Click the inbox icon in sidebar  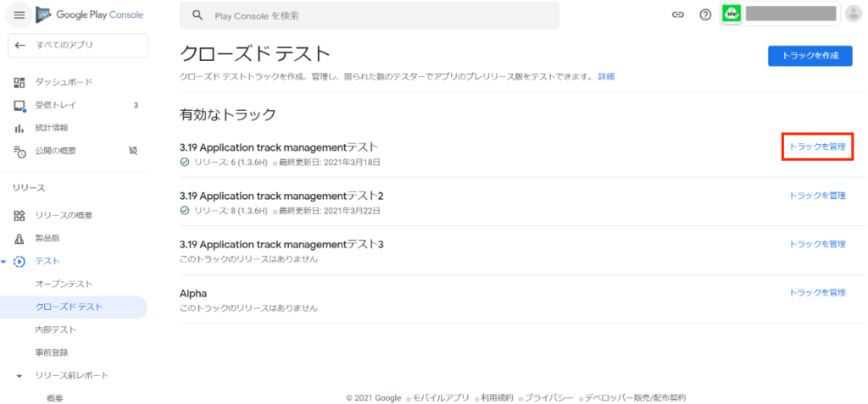[19, 106]
